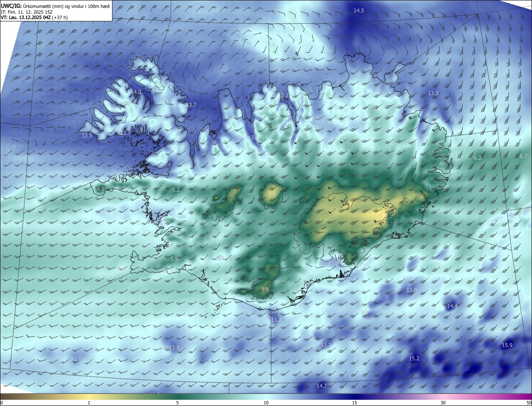This screenshot has width=532, height=406.
Task: Click the map value 6.2
Action: click(478, 158)
